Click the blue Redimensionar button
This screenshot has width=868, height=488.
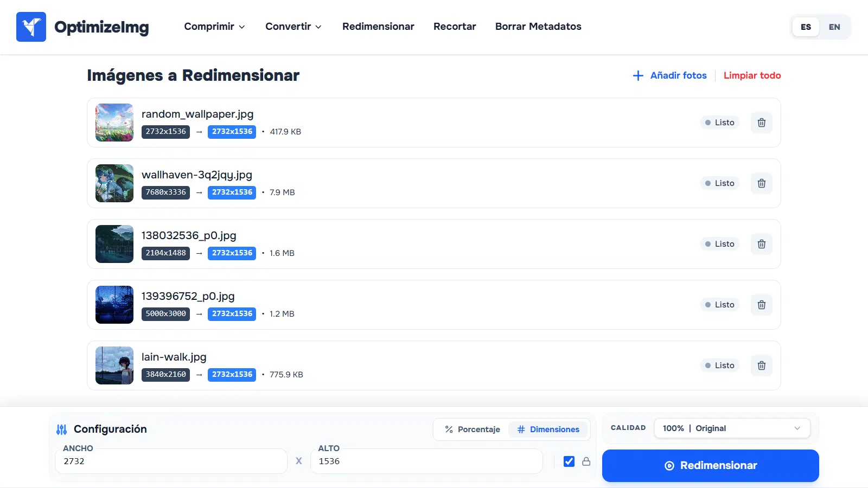pos(710,466)
